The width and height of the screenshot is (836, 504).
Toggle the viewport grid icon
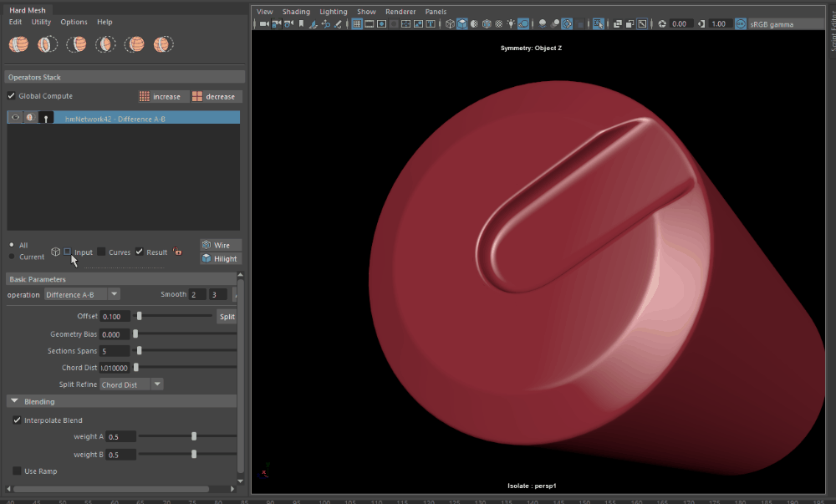[x=357, y=24]
